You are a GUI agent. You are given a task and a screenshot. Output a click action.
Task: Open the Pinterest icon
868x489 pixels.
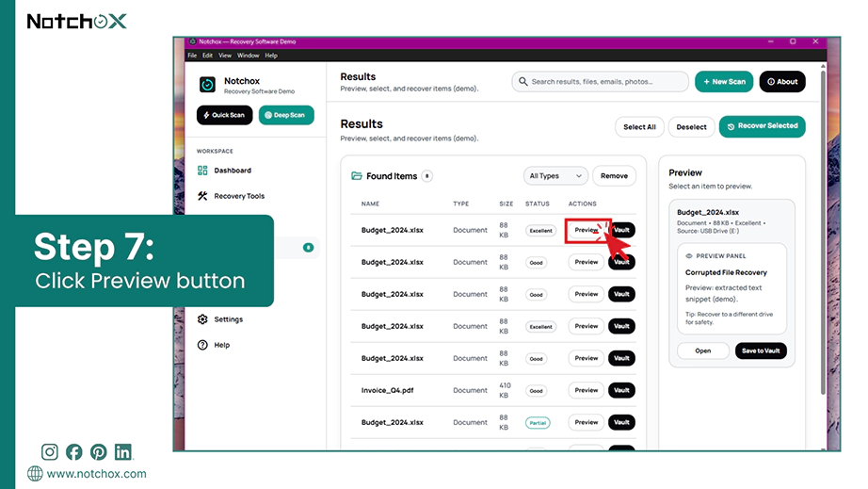pos(99,452)
